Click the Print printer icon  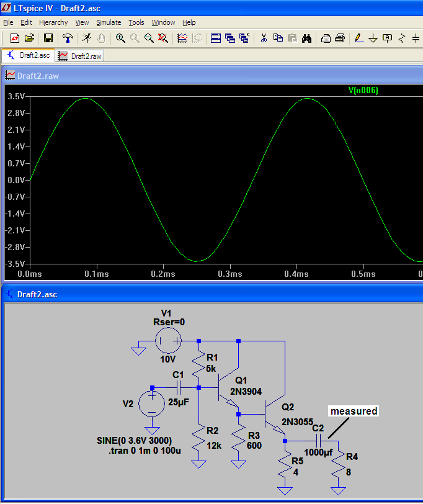(x=340, y=38)
